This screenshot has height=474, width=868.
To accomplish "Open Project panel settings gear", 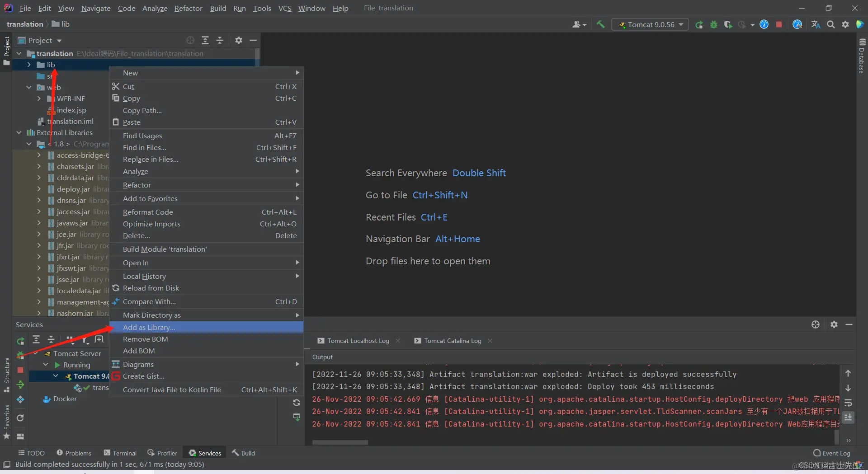I will 239,41.
